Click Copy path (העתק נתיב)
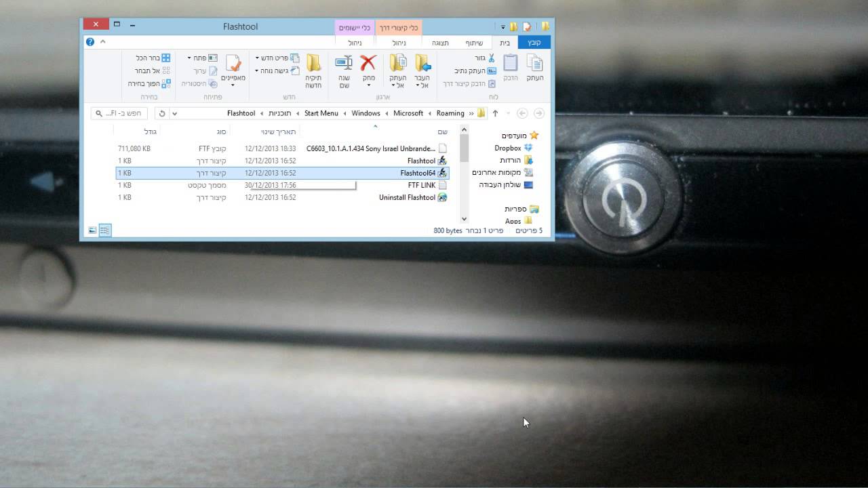This screenshot has width=868, height=488. click(475, 71)
